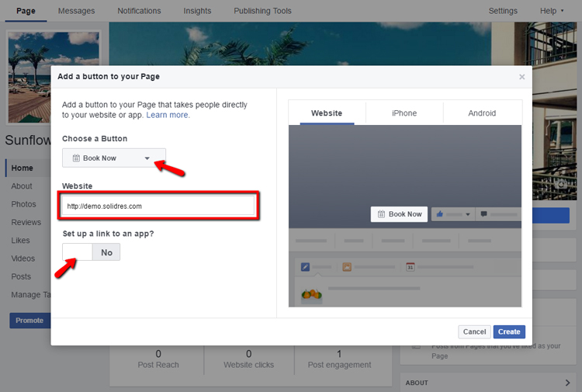Click the calendar icon in Book Now dropdown

76,158
